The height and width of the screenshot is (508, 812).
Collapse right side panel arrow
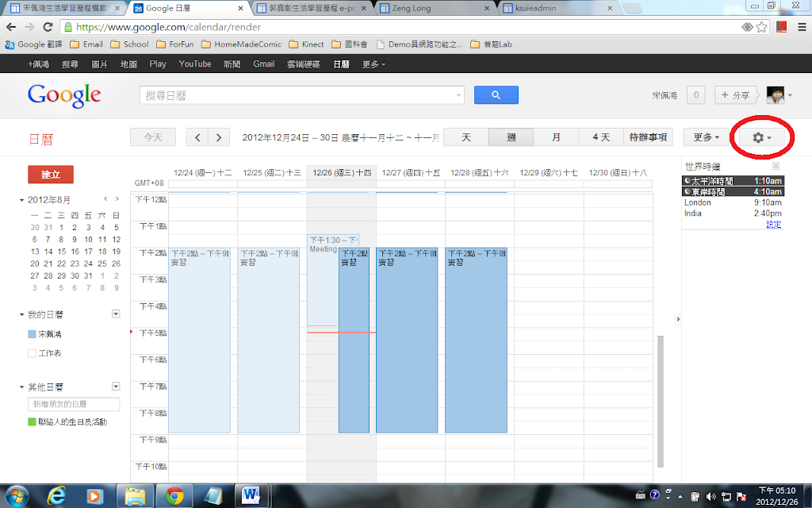(x=678, y=319)
